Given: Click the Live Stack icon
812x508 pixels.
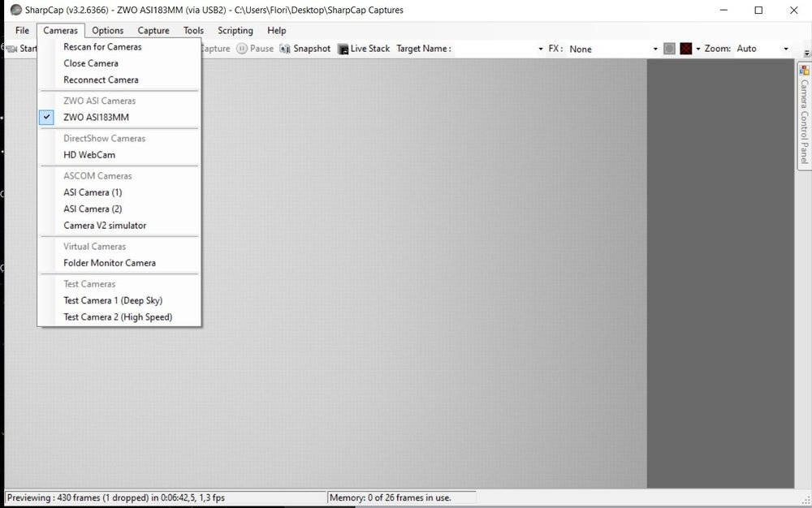Looking at the screenshot, I should pos(343,50).
